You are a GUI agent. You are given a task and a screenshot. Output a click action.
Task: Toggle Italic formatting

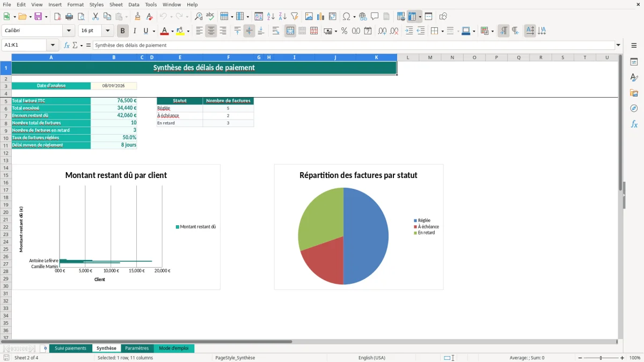[x=135, y=31]
